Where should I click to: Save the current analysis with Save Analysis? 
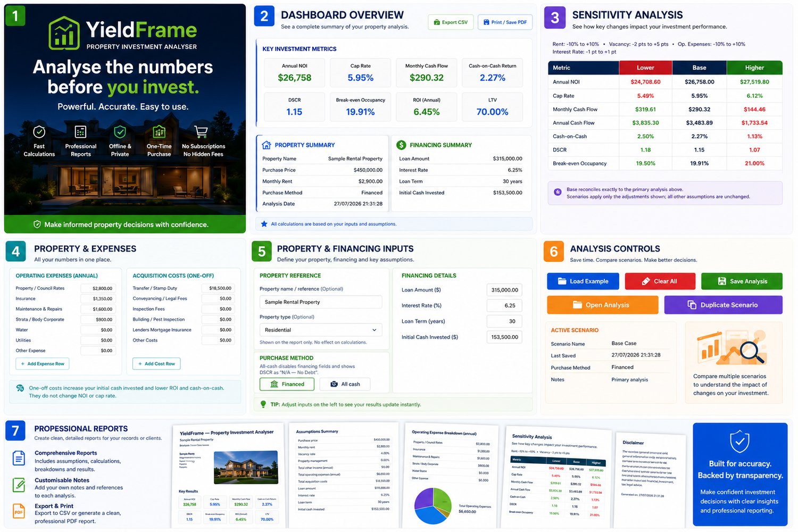pyautogui.click(x=742, y=281)
